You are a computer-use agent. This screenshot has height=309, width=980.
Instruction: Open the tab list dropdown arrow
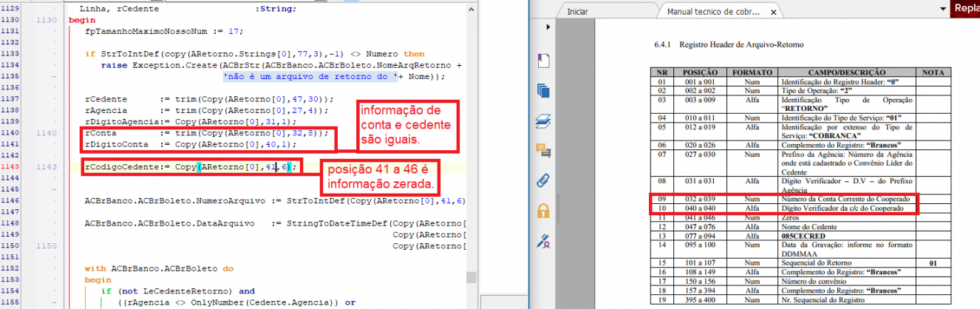pos(943,9)
